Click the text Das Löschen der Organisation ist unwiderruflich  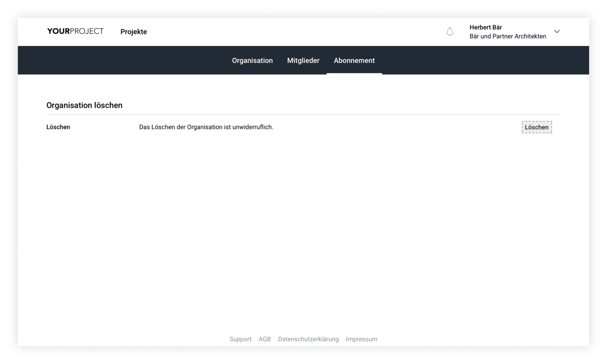206,127
